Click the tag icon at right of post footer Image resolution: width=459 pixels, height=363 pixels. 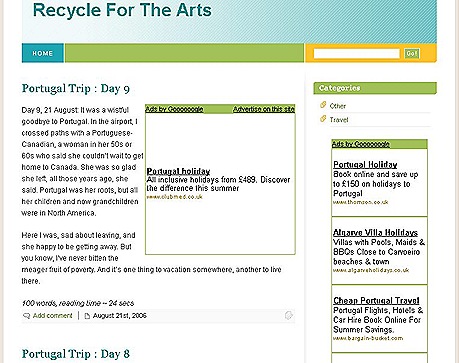click(x=289, y=315)
